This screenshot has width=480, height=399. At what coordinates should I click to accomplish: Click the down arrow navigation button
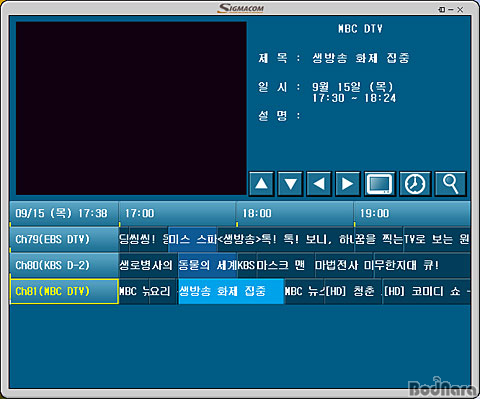290,184
